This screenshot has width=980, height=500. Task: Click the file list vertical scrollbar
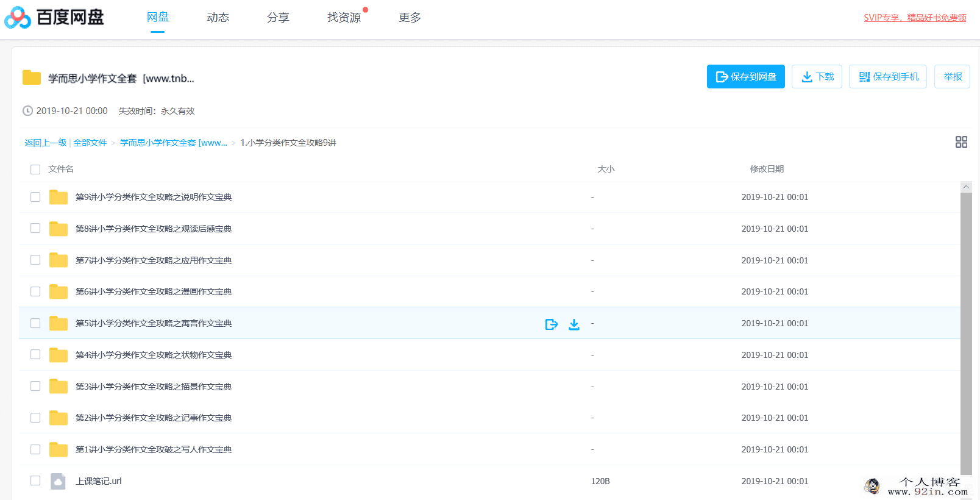(x=966, y=333)
